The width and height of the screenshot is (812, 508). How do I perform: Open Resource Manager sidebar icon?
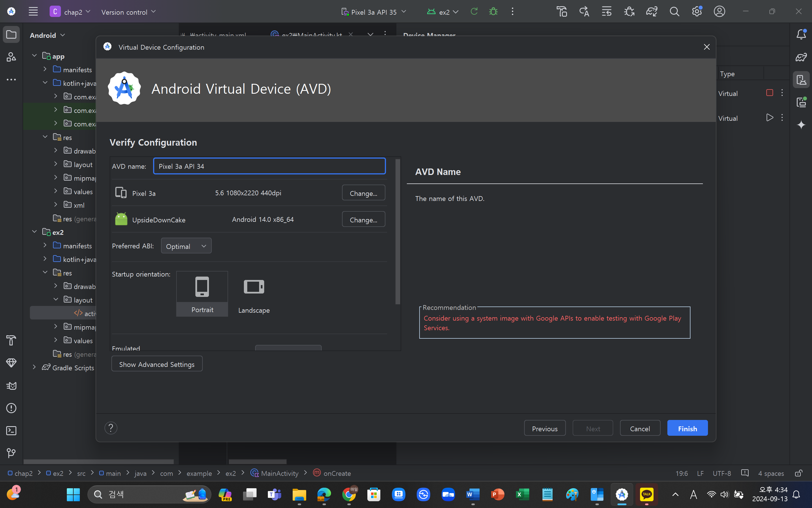(x=11, y=57)
